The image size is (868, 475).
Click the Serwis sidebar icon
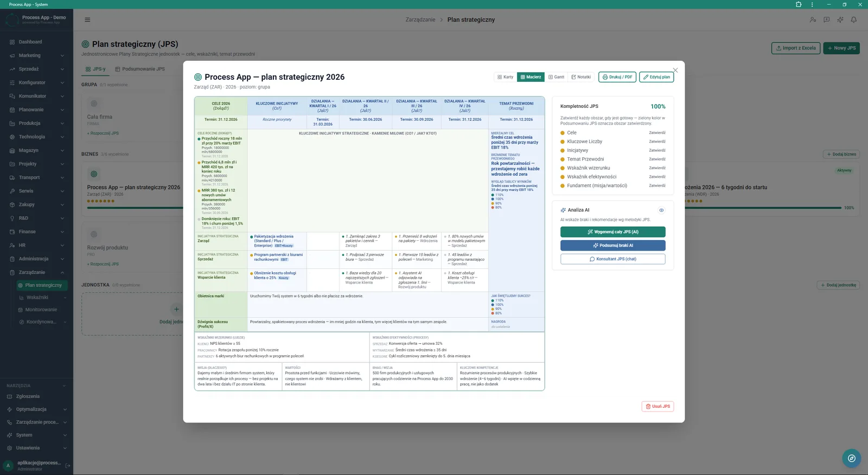point(12,191)
